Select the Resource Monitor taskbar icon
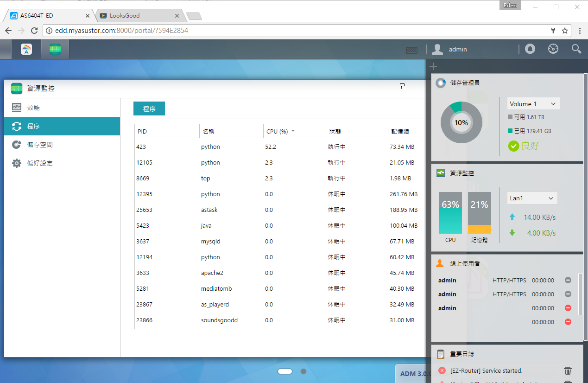This screenshot has height=383, width=588. tap(55, 49)
